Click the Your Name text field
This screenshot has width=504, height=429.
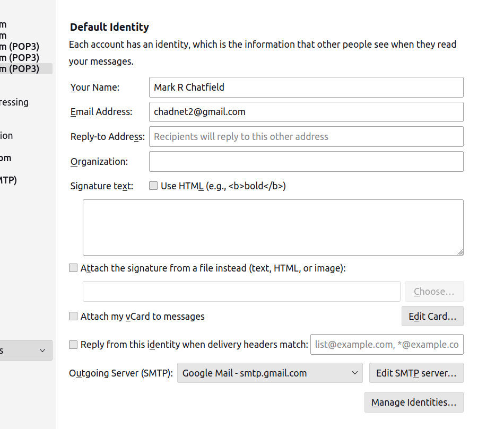tap(306, 87)
